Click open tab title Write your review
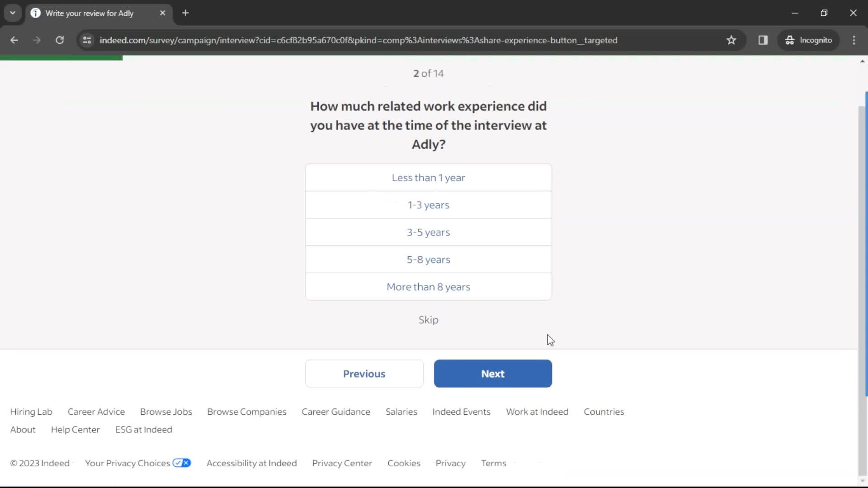This screenshot has width=868, height=488. pyautogui.click(x=90, y=13)
